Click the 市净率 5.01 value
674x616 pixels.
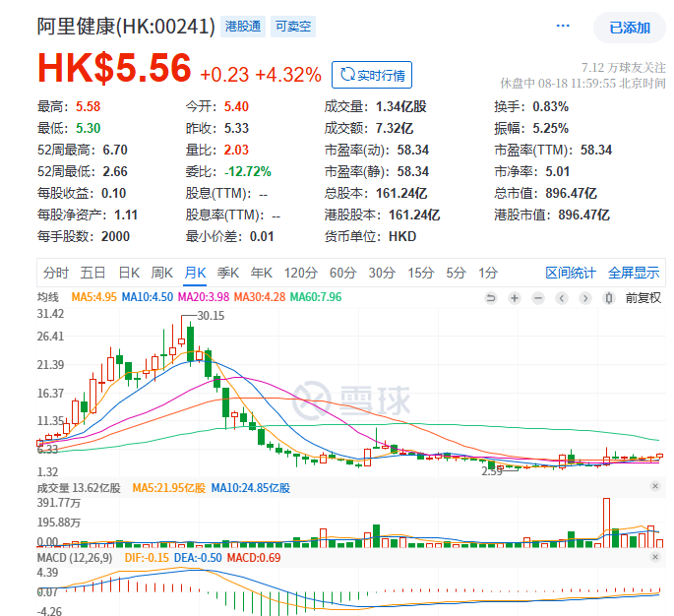tap(558, 171)
